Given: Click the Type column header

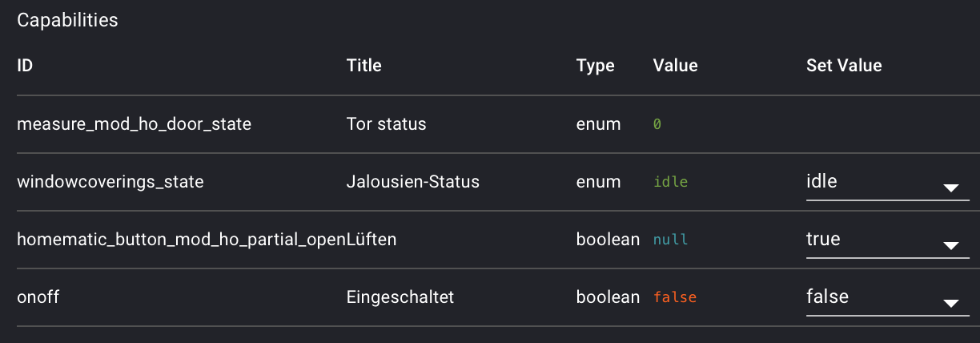Looking at the screenshot, I should point(595,66).
